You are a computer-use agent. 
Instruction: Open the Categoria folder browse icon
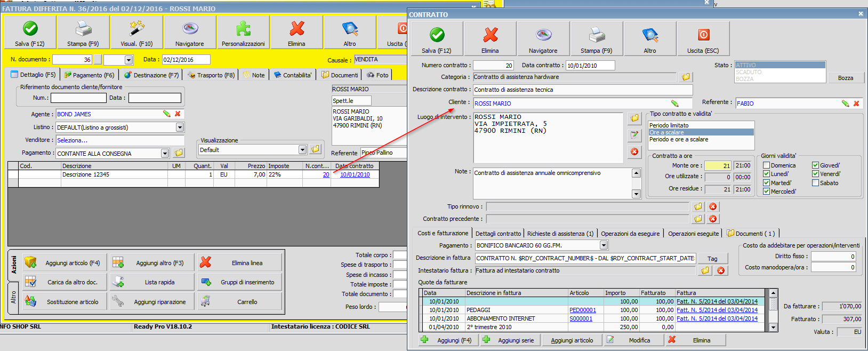tap(686, 77)
